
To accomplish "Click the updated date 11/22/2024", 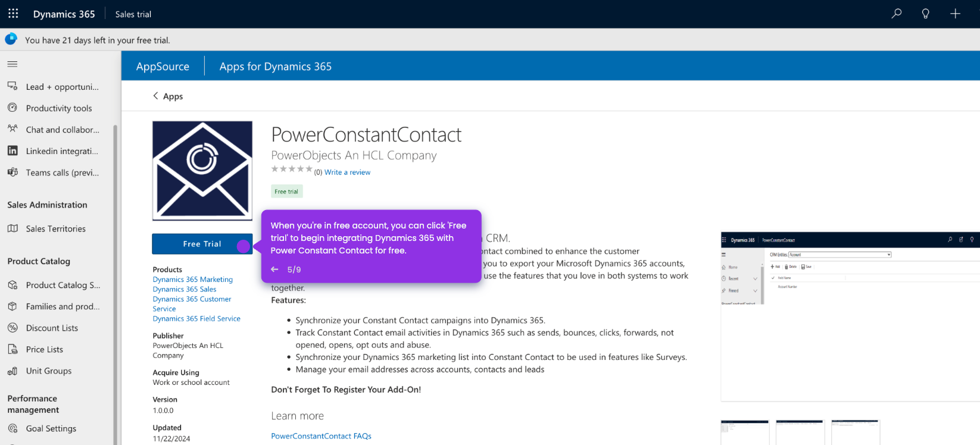I will click(171, 439).
